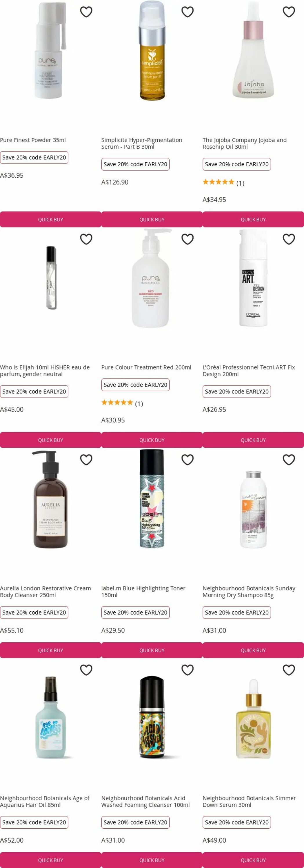Click EARLY20 badge under L'Oréal Fix Design
The width and height of the screenshot is (304, 868).
point(236,391)
